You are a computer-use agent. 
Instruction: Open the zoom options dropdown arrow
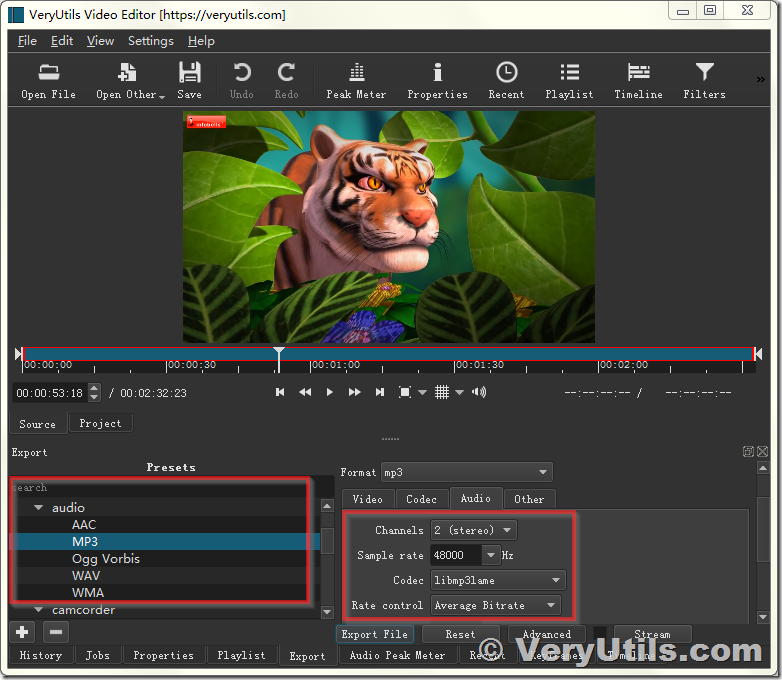[422, 393]
